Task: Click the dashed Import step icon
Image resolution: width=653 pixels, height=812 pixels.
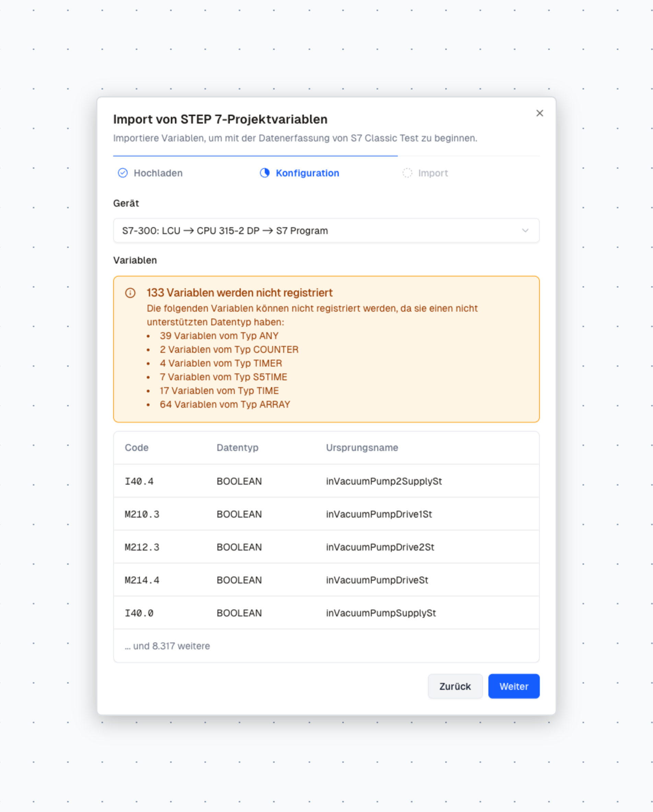Action: point(407,173)
